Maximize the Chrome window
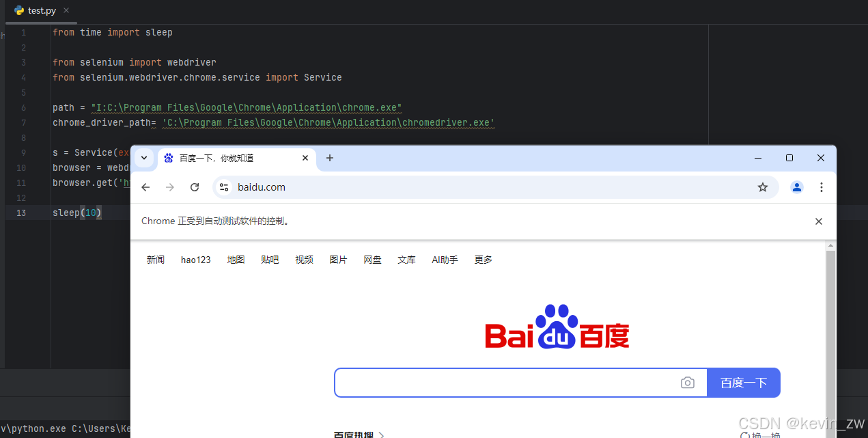Viewport: 868px width, 438px height. coord(789,158)
